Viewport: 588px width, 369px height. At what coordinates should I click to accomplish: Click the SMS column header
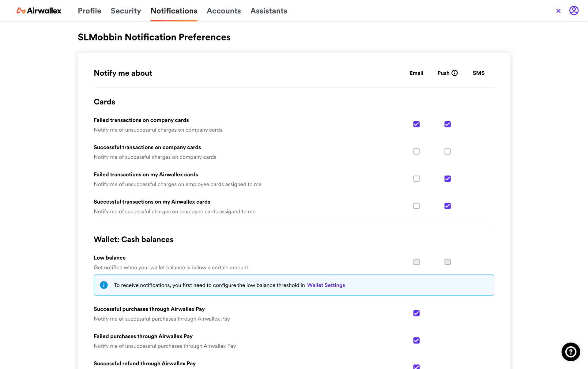pos(478,73)
